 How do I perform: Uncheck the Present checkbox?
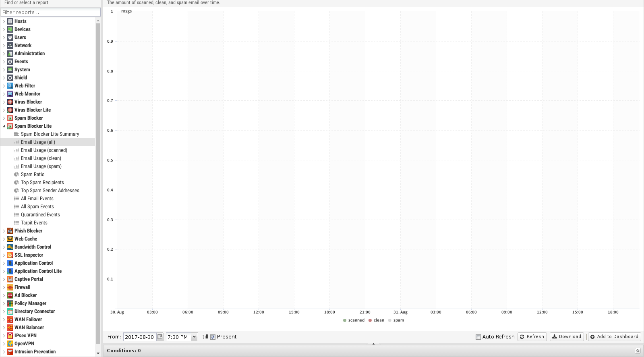tap(213, 337)
